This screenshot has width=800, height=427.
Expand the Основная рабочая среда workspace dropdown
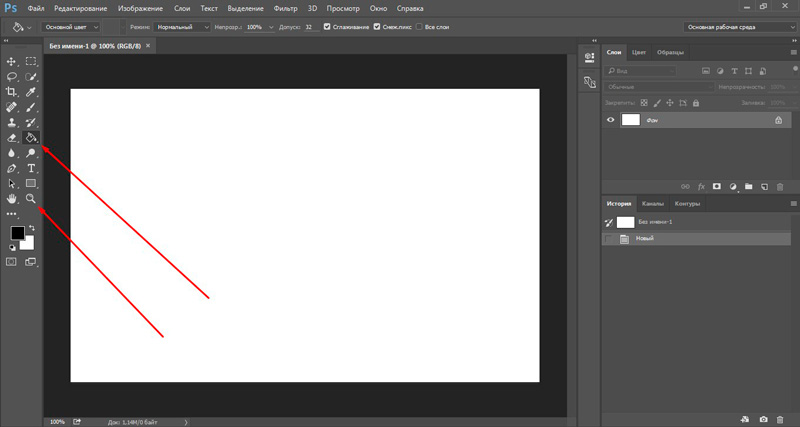tap(739, 27)
